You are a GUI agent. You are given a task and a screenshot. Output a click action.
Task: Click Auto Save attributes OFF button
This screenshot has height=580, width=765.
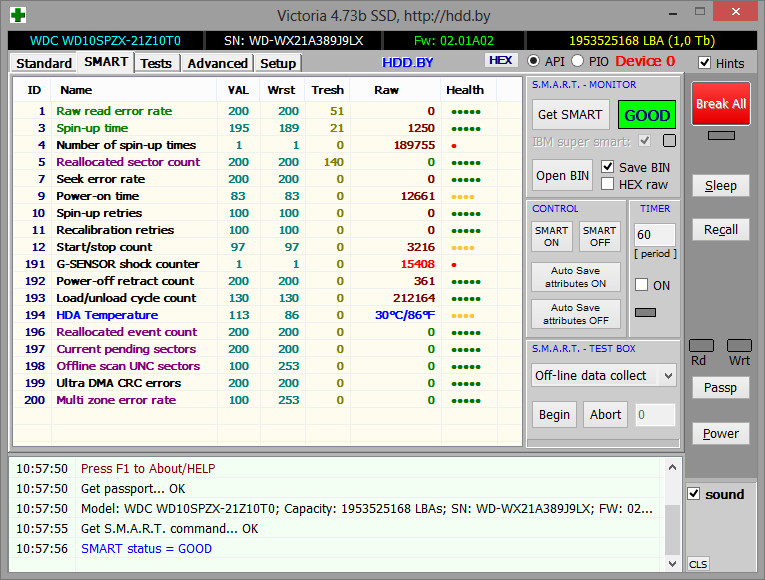576,314
